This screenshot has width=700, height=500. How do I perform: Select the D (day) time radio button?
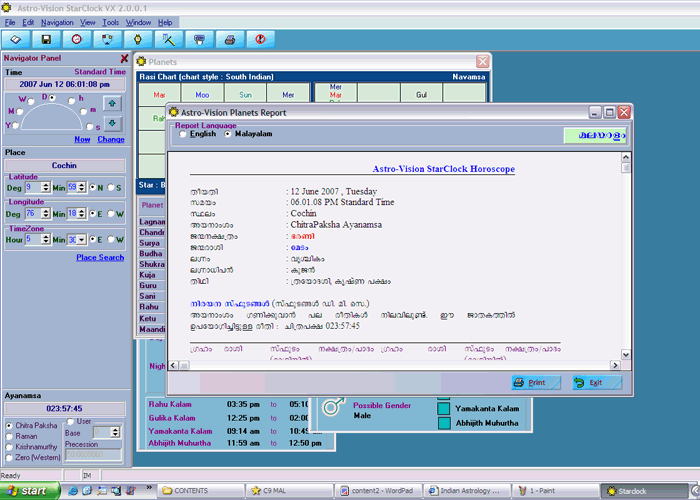[x=53, y=97]
